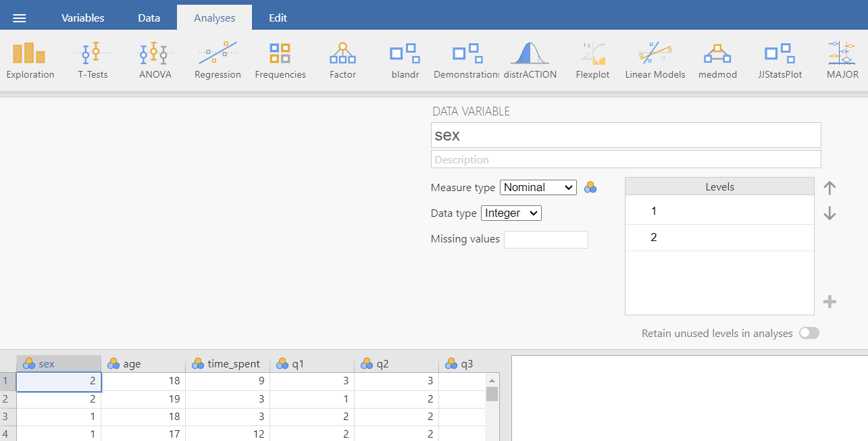Screen dimensions: 868x441
Task: Click the Missing values input field
Action: [x=546, y=239]
